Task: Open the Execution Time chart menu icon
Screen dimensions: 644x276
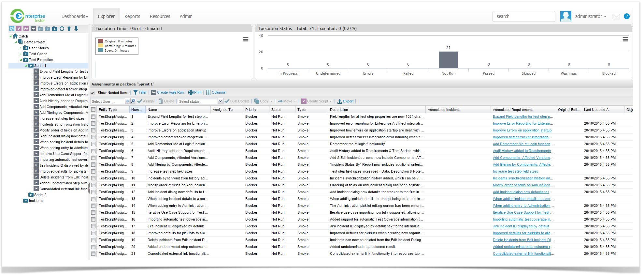Action: 246,39
